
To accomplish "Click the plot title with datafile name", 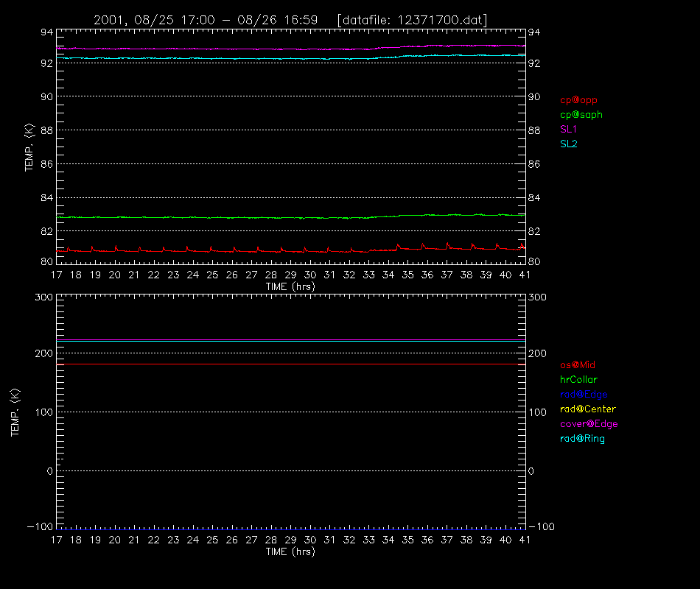I will (x=290, y=20).
